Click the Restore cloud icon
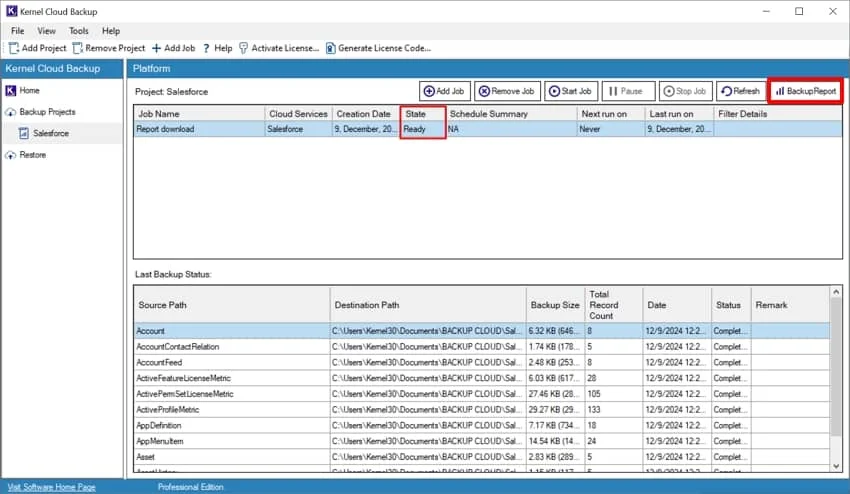Screen dimensions: 850x494 click(11, 155)
